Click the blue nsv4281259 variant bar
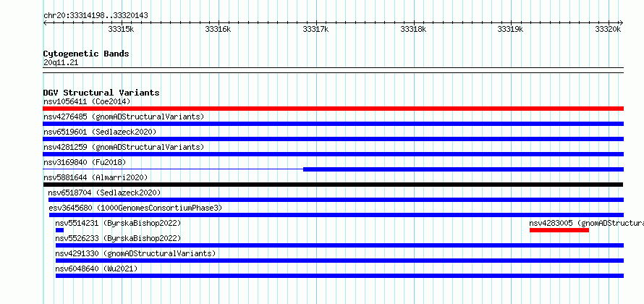 tap(333, 154)
